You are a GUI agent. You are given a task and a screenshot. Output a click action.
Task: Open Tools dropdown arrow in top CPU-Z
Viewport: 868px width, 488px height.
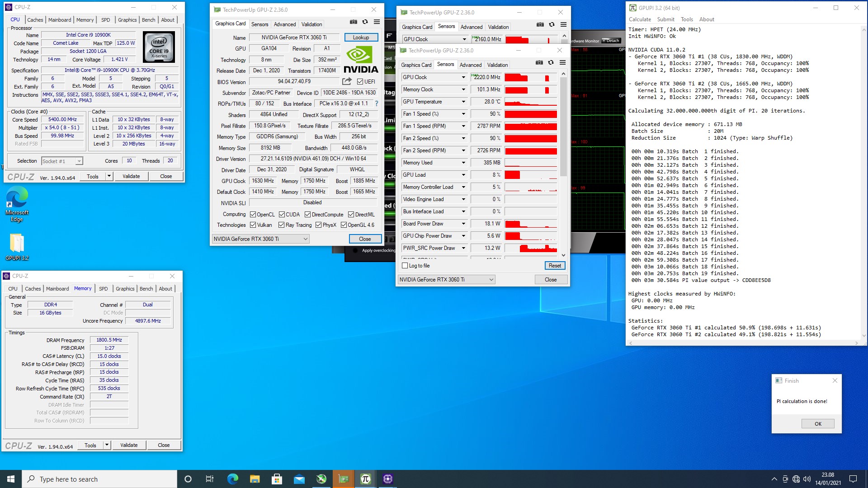pos(109,176)
